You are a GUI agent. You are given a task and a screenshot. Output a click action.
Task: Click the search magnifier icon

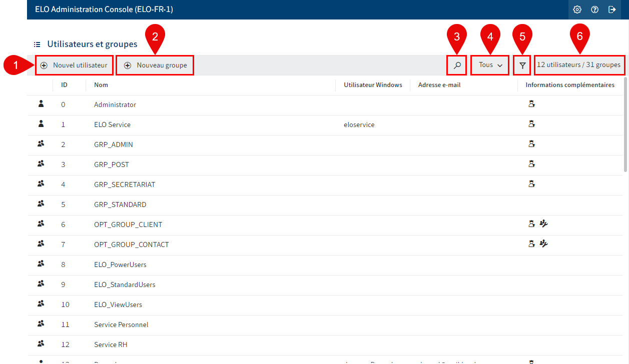(456, 65)
